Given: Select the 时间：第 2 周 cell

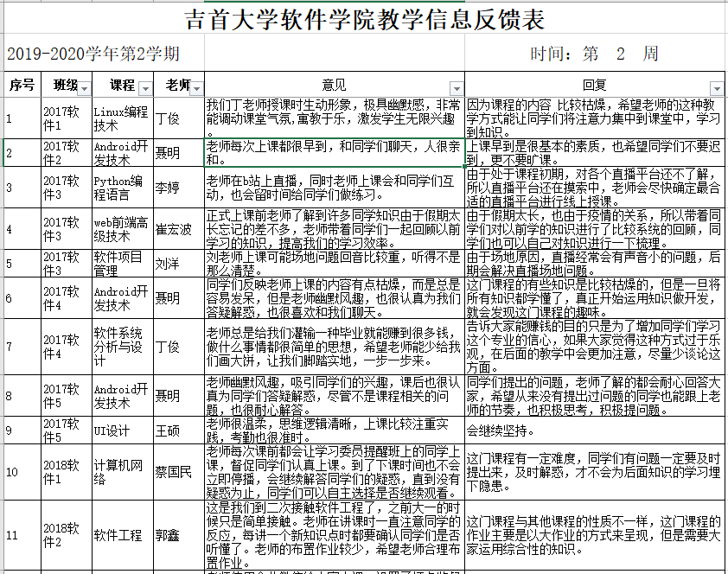Looking at the screenshot, I should click(597, 54).
